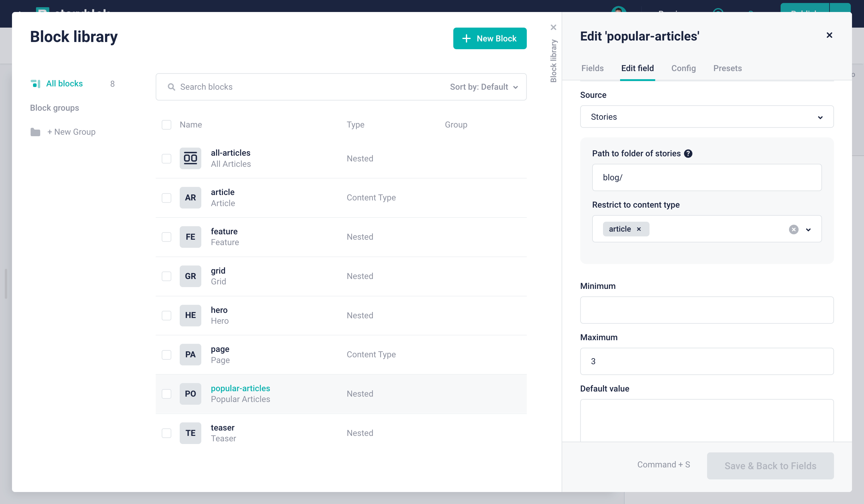Check the popular-articles row checkbox

[x=166, y=394]
